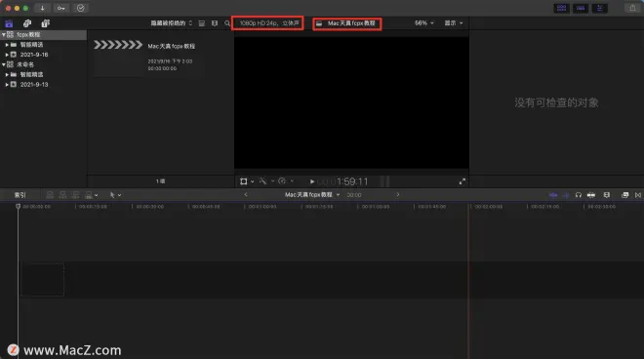Toggle snapping in timeline
This screenshot has width=644, height=359.
point(591,195)
